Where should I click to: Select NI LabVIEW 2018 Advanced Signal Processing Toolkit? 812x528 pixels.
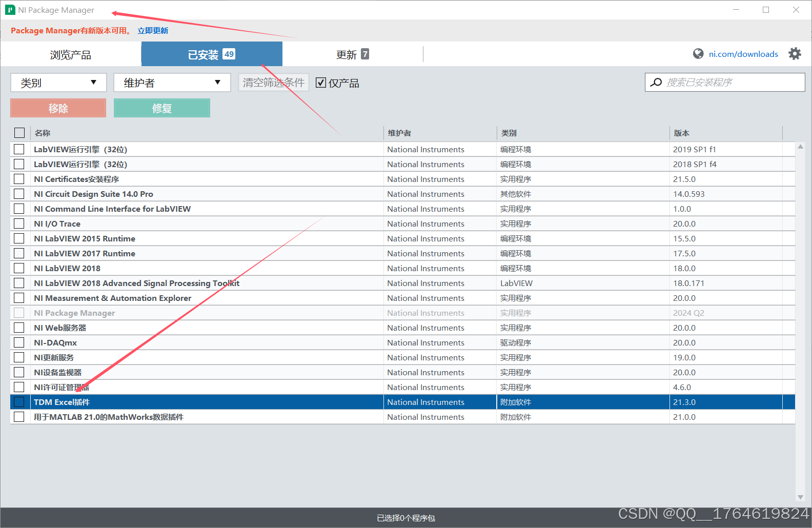click(402, 283)
